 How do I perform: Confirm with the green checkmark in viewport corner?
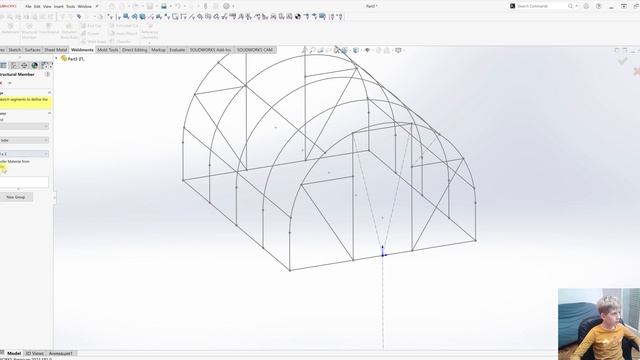click(622, 61)
